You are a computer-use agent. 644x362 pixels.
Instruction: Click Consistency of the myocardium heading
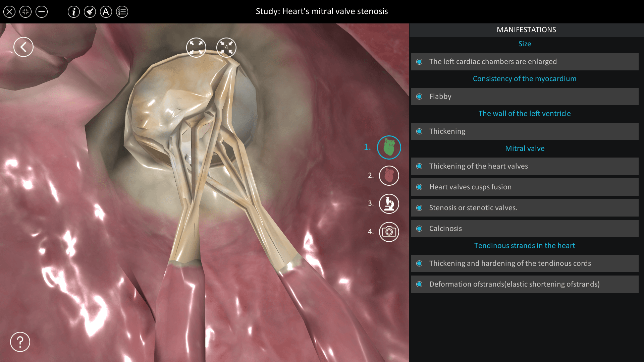tap(525, 79)
